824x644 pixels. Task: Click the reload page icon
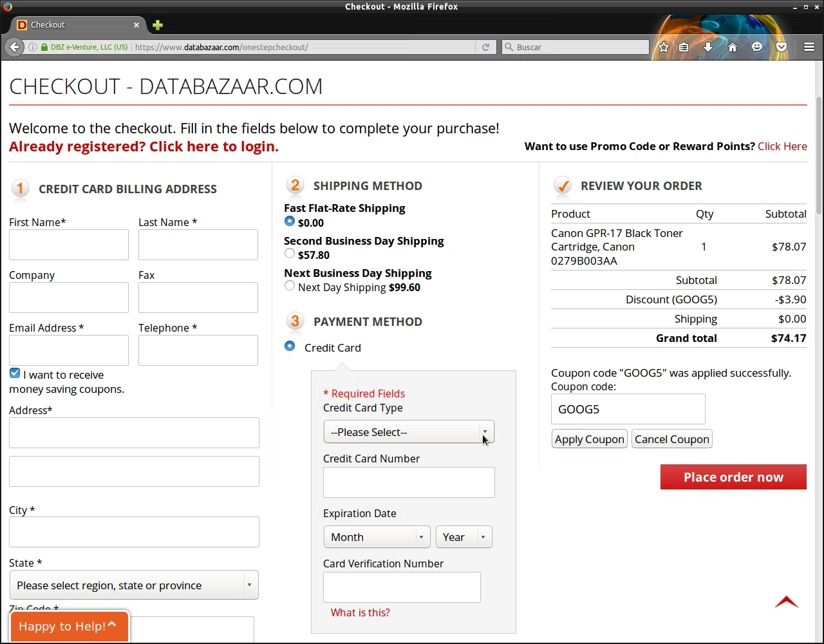(485, 47)
